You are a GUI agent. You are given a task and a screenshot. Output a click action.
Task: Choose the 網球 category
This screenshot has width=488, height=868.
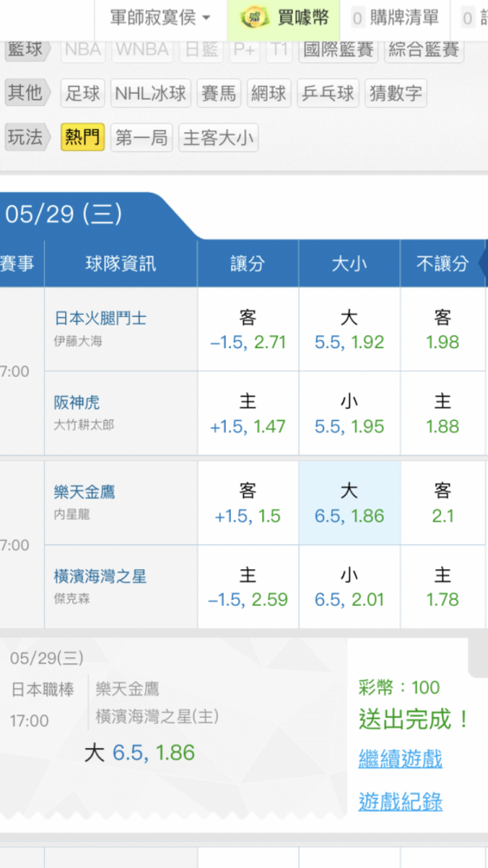tap(268, 93)
